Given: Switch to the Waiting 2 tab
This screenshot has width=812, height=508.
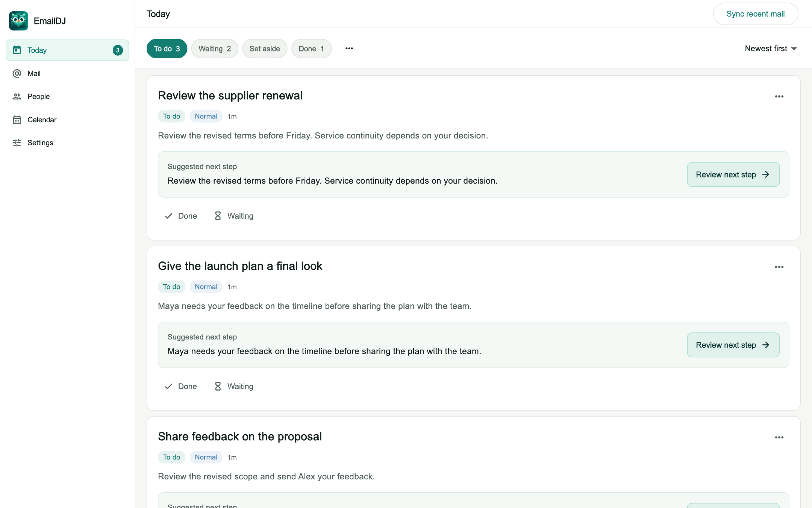Looking at the screenshot, I should click(x=215, y=49).
